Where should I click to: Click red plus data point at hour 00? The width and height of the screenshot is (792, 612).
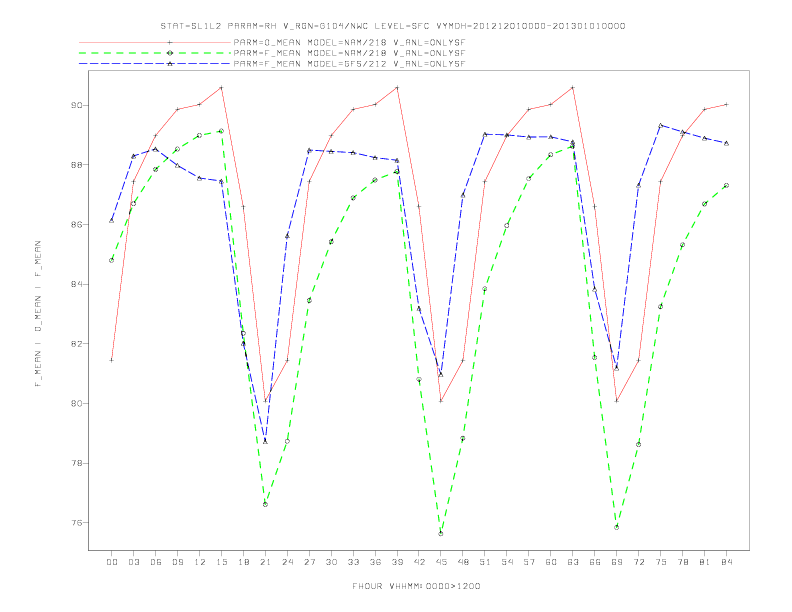click(112, 361)
